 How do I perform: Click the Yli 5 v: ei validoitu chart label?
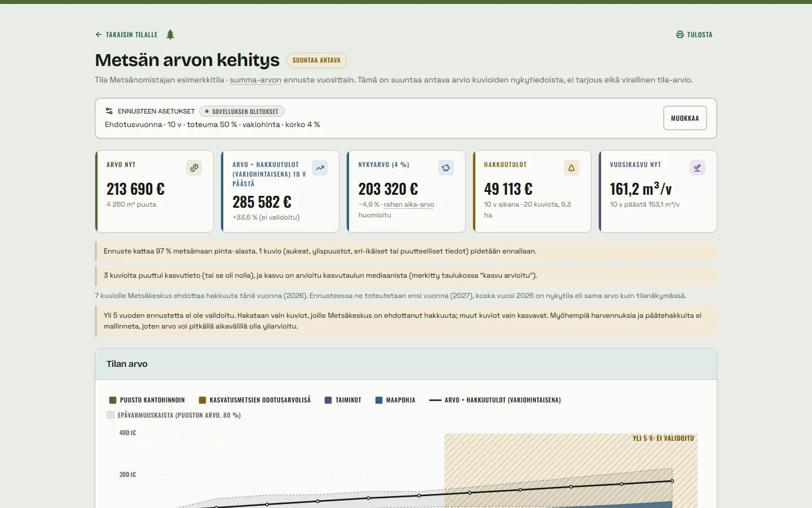[663, 438]
